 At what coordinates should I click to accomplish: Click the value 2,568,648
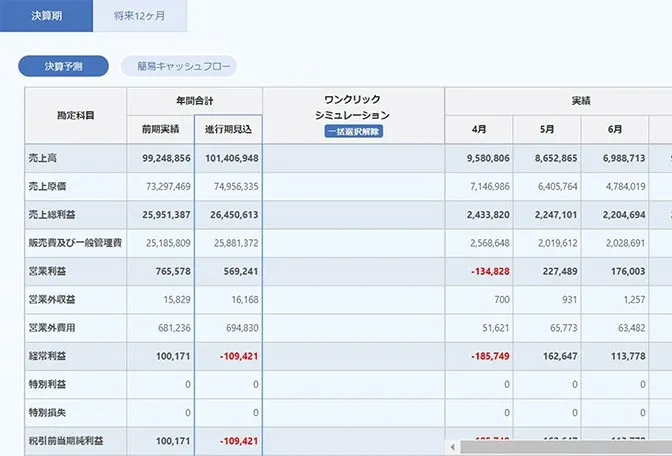pos(490,243)
